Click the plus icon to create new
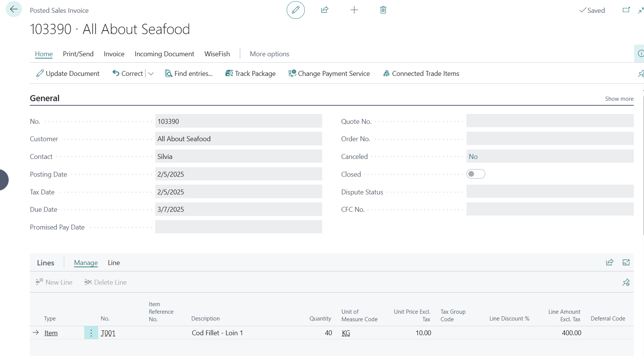Image resolution: width=644 pixels, height=356 pixels. click(354, 10)
